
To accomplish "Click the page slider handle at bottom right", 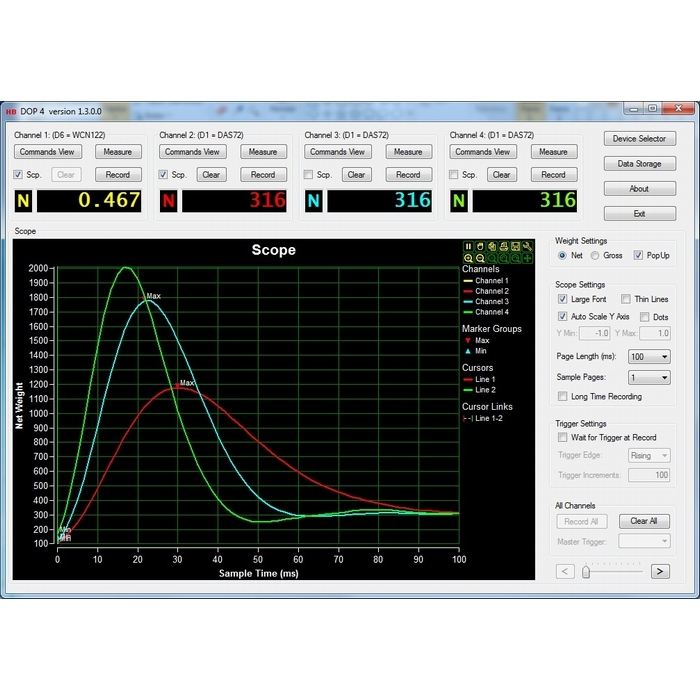I will (586, 571).
